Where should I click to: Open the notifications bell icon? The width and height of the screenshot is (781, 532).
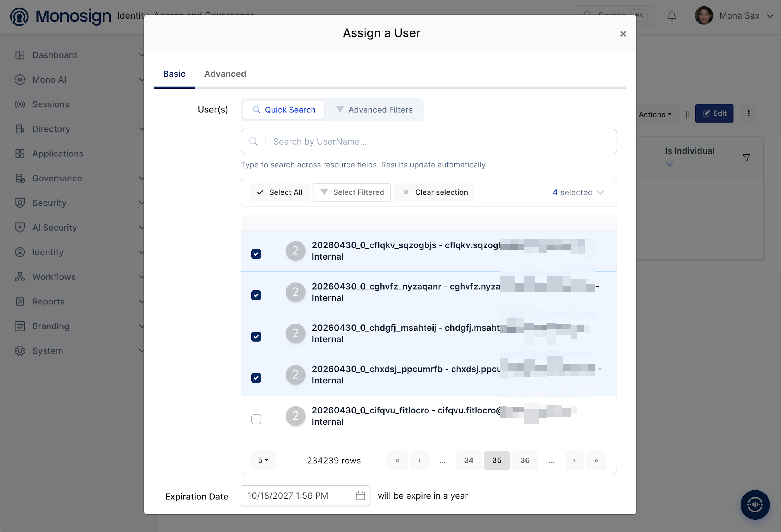(671, 16)
